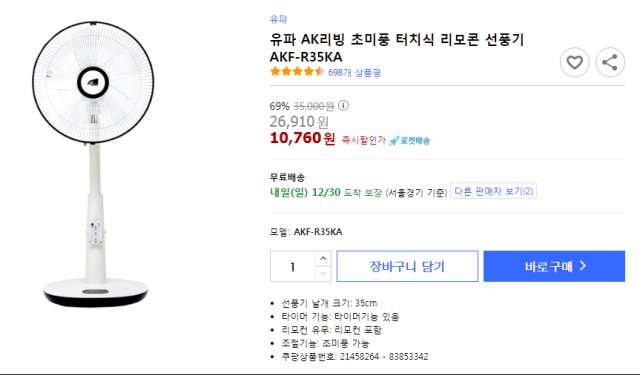
Task: Click 다른 판매자 보기(2) button
Action: (x=493, y=191)
